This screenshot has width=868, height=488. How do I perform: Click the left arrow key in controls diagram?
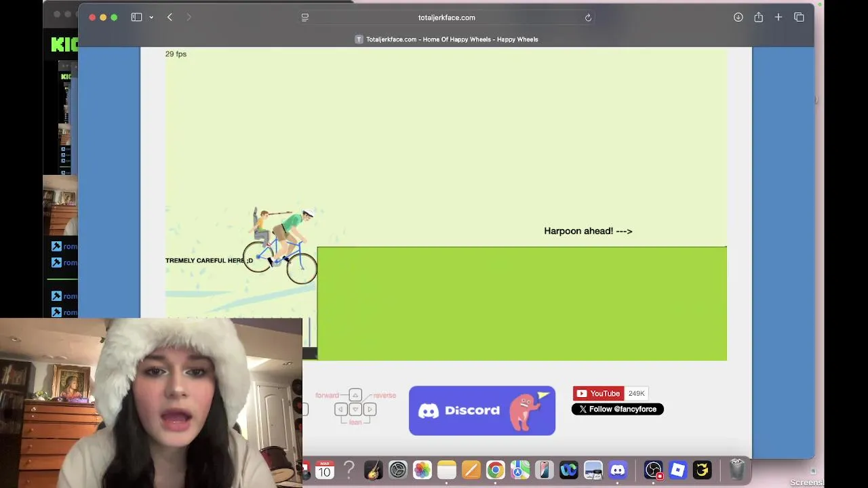(x=340, y=409)
